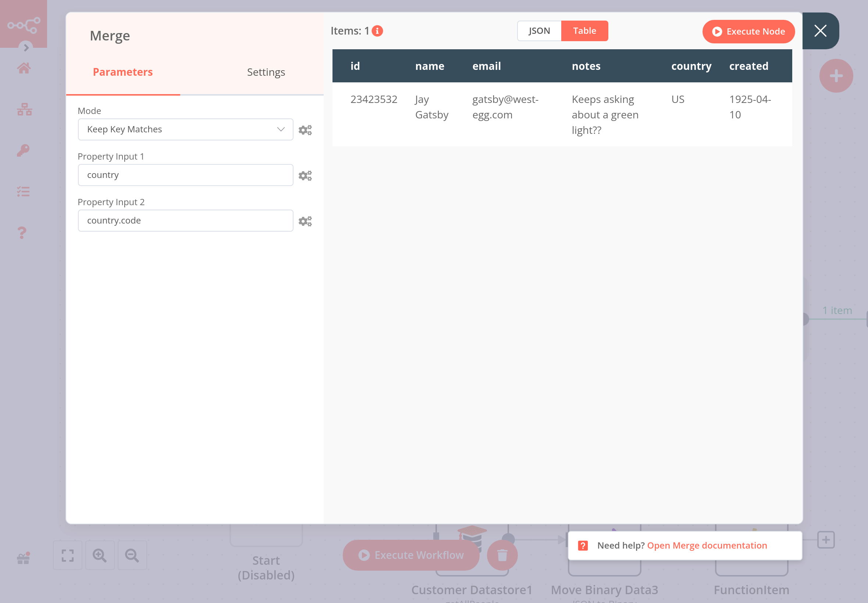Expand the sidebar with chevron arrow

26,47
